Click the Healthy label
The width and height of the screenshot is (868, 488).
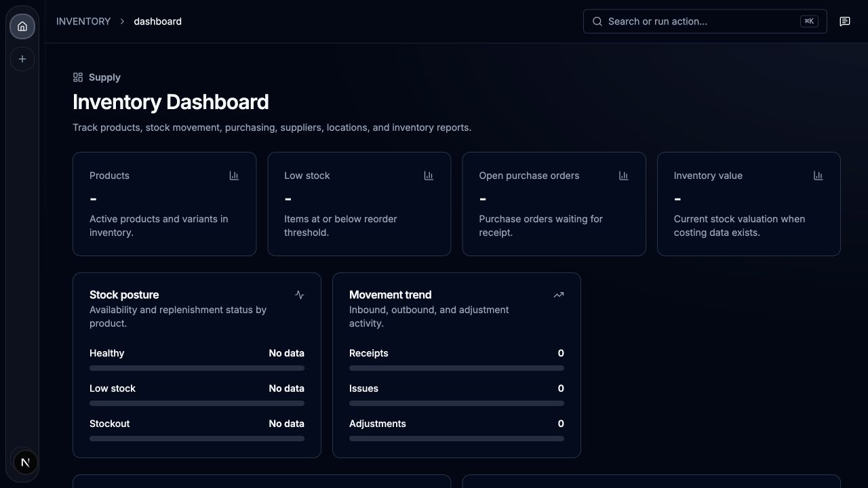tap(106, 353)
